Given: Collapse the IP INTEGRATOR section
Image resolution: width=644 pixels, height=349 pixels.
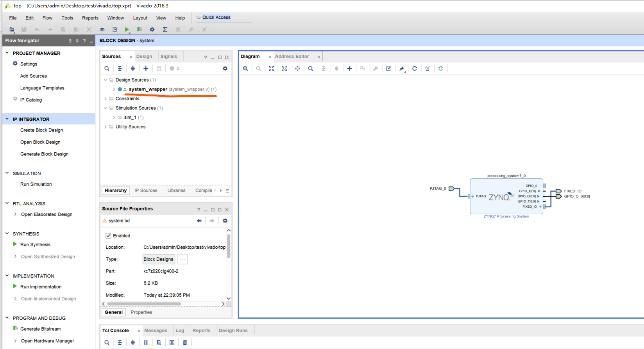Looking at the screenshot, I should pos(7,119).
